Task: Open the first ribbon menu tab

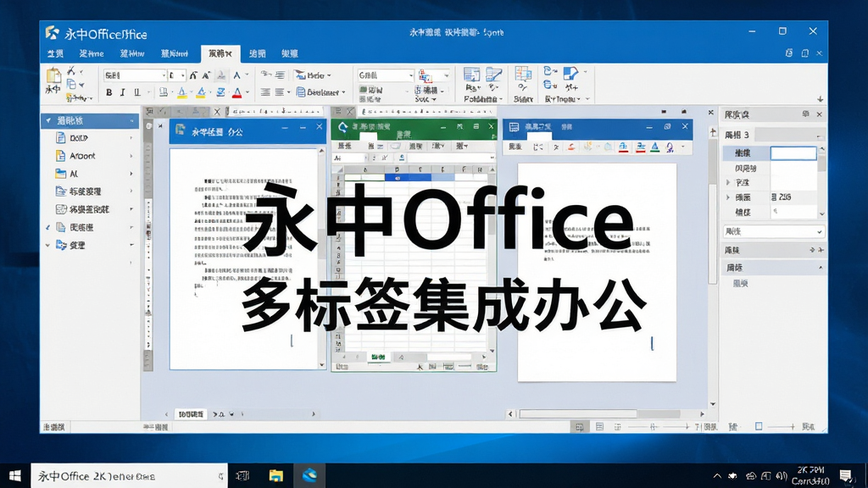Action: click(55, 53)
